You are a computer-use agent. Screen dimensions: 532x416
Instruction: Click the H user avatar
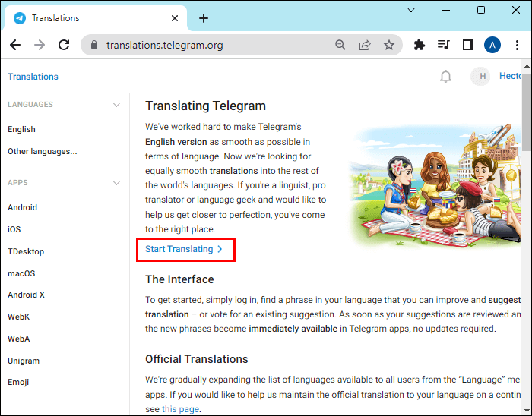coord(481,76)
